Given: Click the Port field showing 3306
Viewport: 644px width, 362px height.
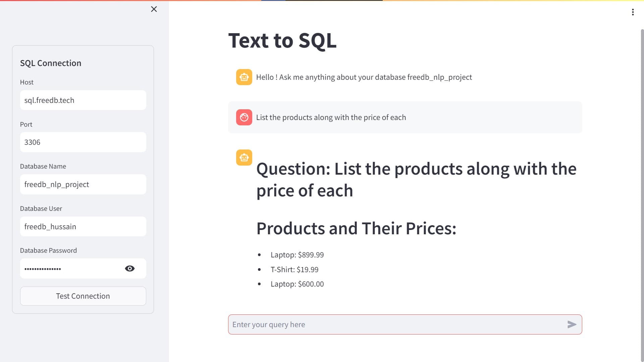Looking at the screenshot, I should [83, 142].
